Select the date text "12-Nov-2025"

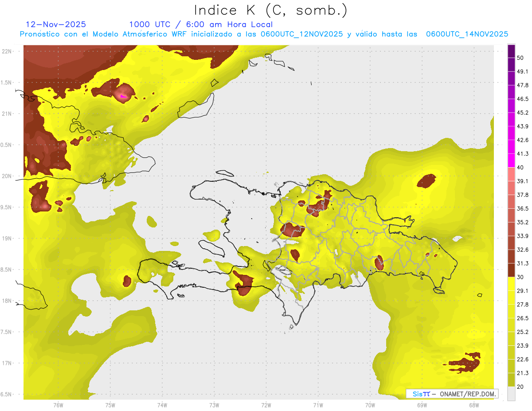click(56, 24)
